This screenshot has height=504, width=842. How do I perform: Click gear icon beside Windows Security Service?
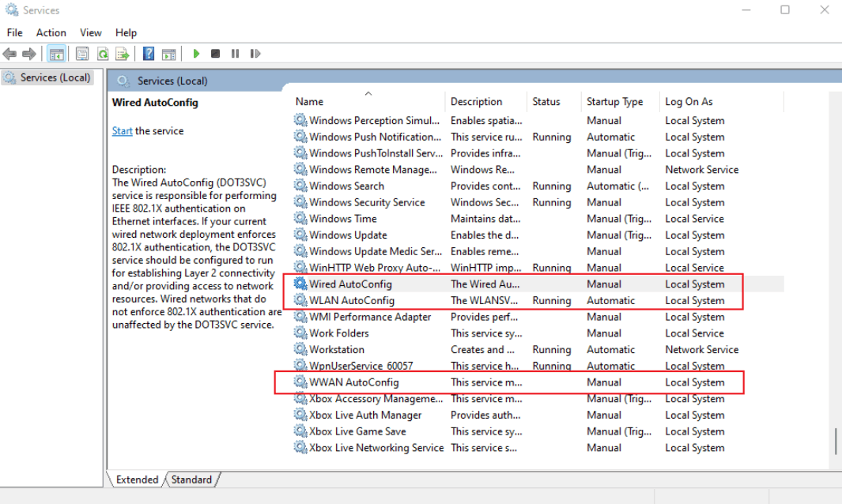(x=300, y=202)
